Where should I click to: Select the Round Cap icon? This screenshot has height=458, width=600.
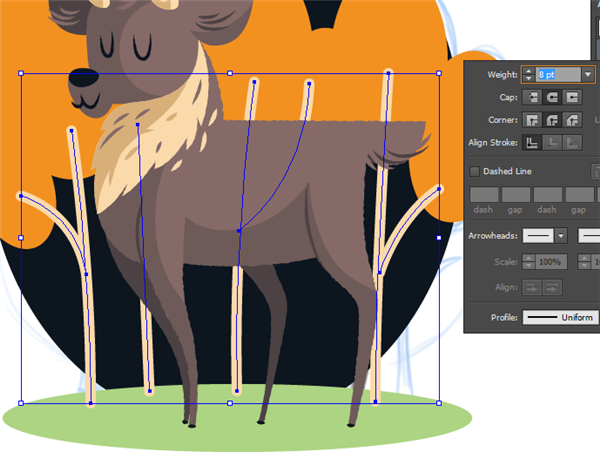[552, 97]
